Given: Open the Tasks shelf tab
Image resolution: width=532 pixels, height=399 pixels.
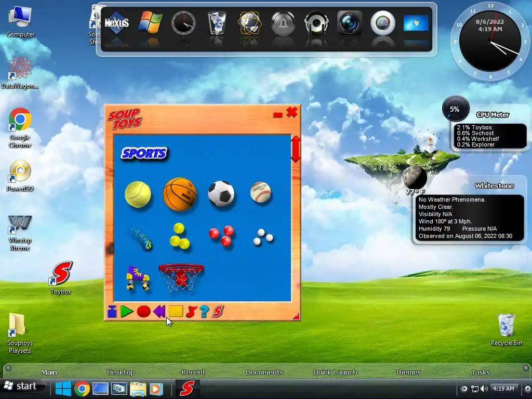Looking at the screenshot, I should 481,372.
